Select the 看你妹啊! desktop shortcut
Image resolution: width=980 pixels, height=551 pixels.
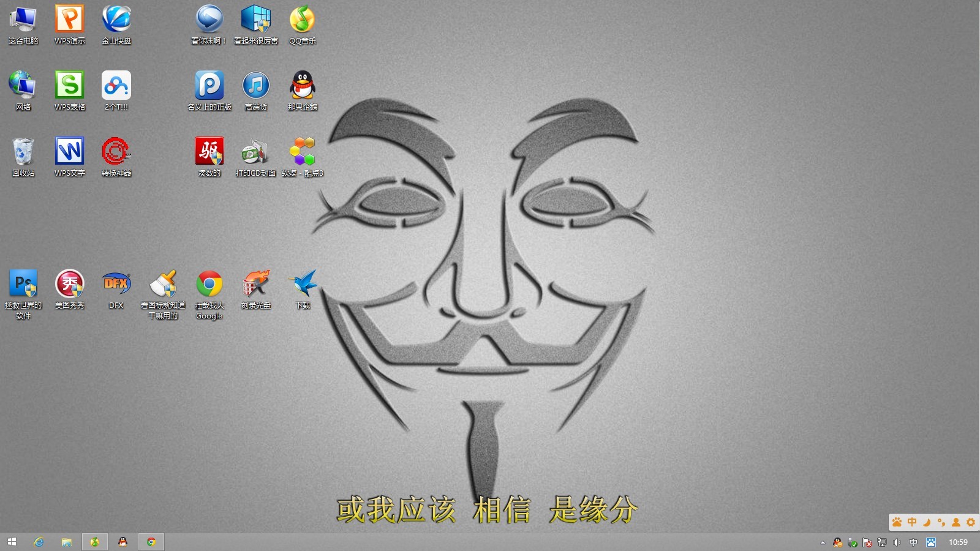point(209,24)
